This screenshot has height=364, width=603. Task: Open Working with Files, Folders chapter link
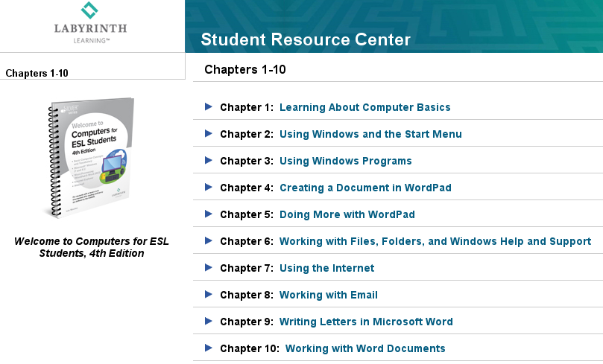click(x=435, y=241)
